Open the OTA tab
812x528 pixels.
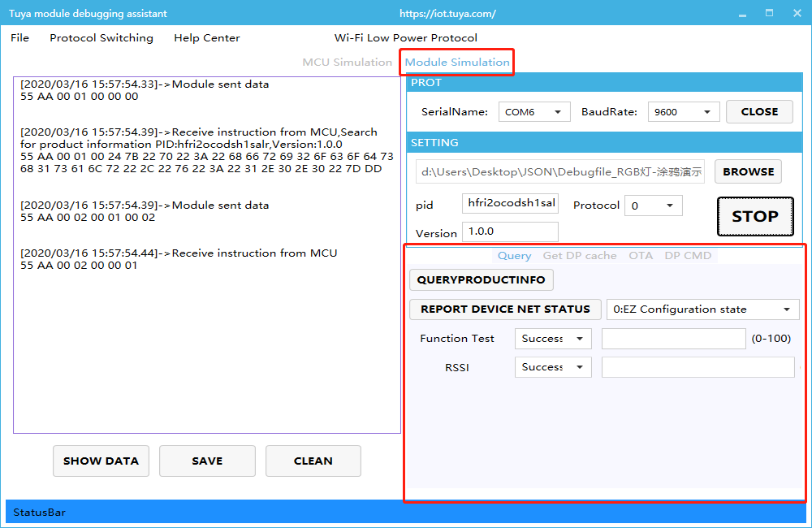click(x=640, y=256)
